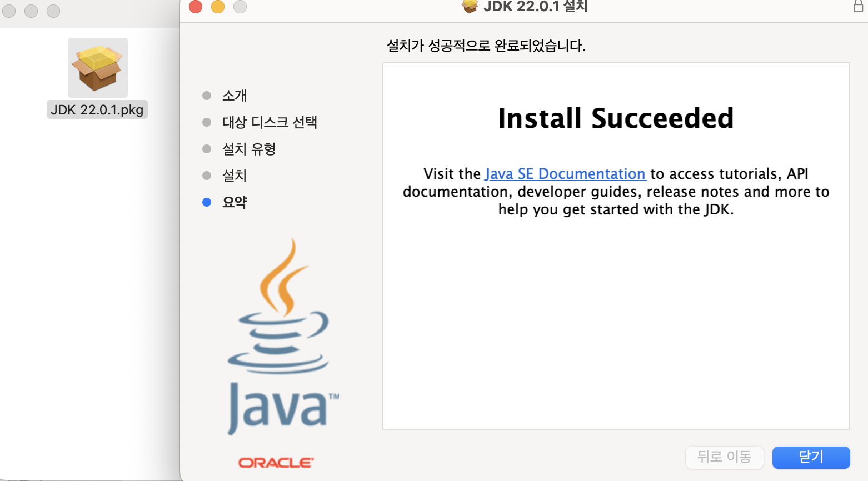
Task: Select the 대상 디스크 선택 step
Action: [x=270, y=122]
